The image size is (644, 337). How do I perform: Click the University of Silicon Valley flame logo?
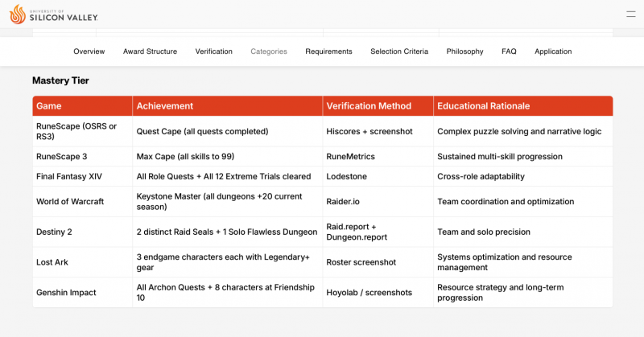[18, 14]
